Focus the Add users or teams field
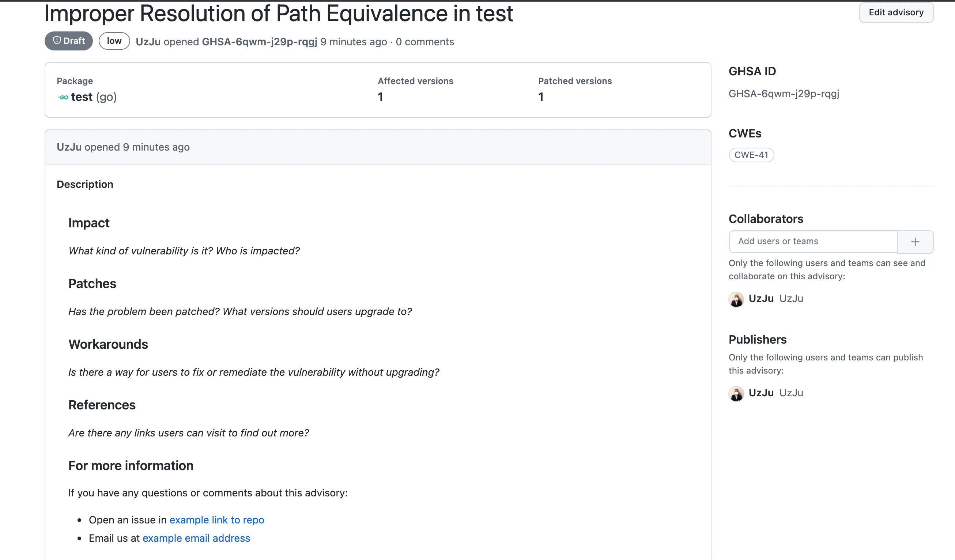Screen dimensions: 955x560 pos(813,242)
